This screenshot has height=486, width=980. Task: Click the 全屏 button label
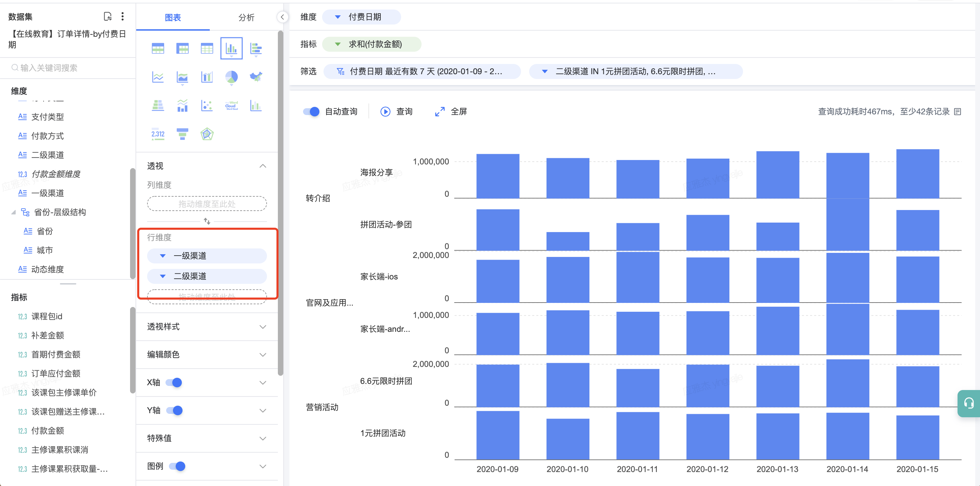tap(459, 111)
